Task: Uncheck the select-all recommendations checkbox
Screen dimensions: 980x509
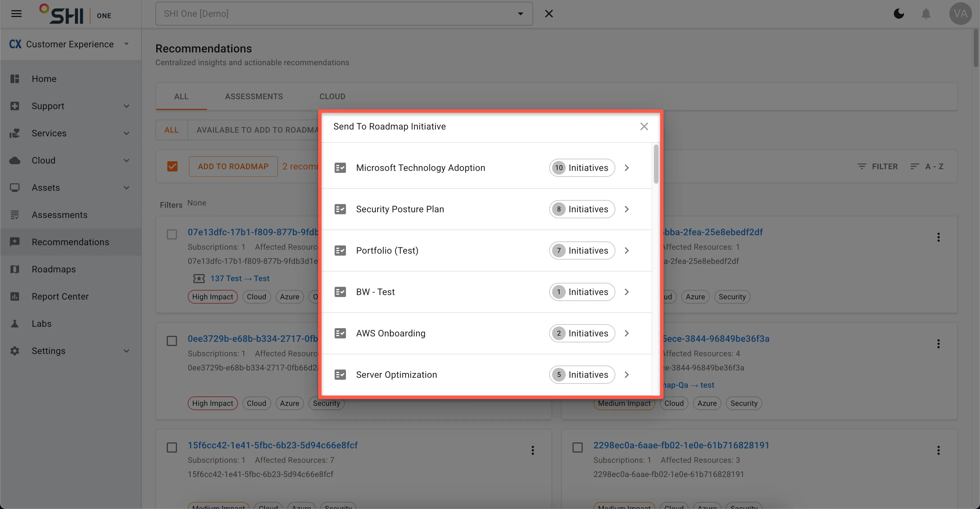Action: tap(172, 166)
